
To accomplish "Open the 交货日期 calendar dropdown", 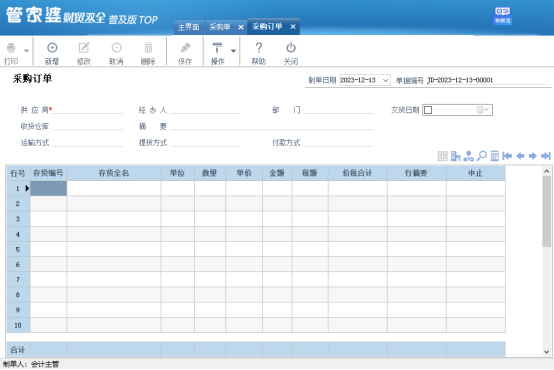I will click(483, 110).
